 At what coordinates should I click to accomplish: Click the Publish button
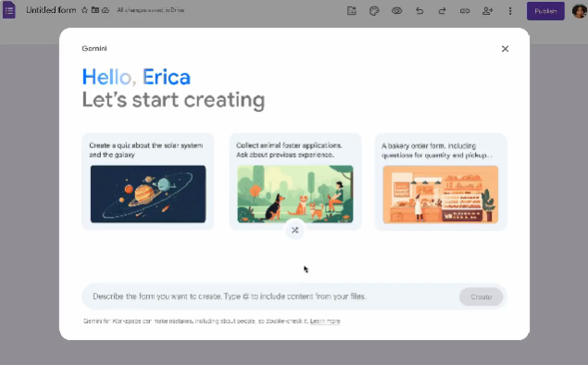(545, 11)
